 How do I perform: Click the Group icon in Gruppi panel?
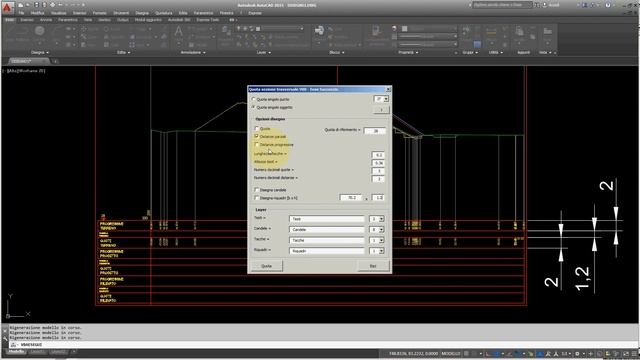(x=466, y=30)
